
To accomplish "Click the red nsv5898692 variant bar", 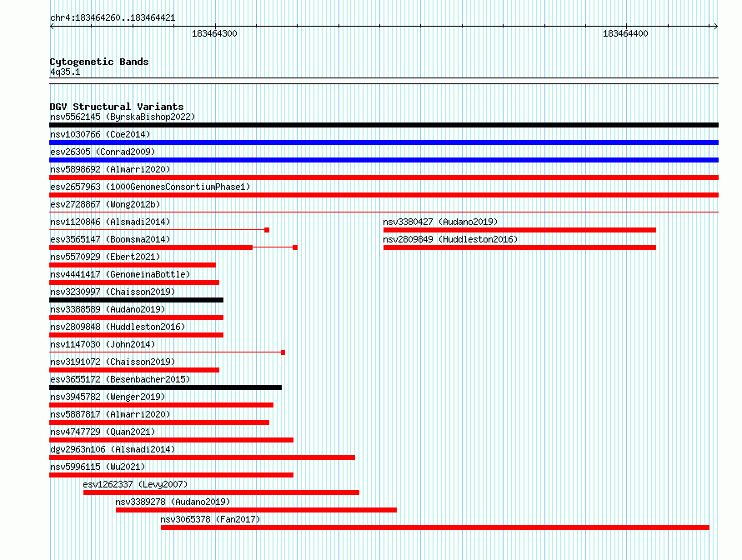I will 384,177.
